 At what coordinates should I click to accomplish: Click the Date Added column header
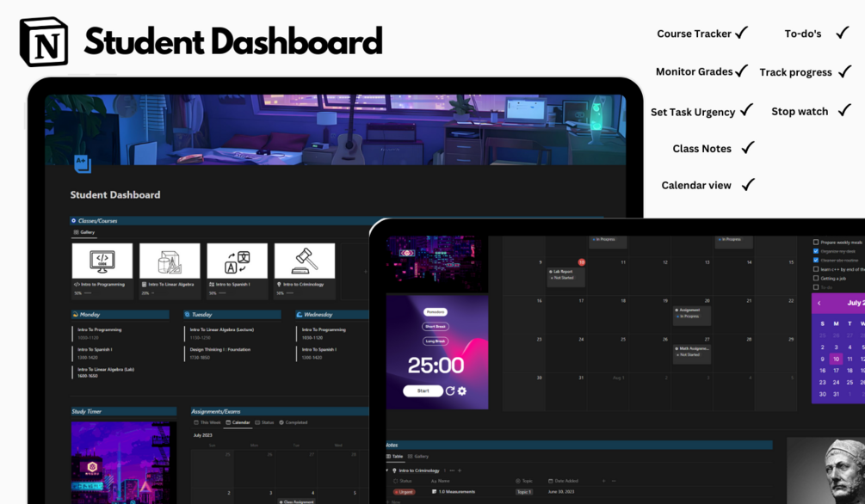563,481
